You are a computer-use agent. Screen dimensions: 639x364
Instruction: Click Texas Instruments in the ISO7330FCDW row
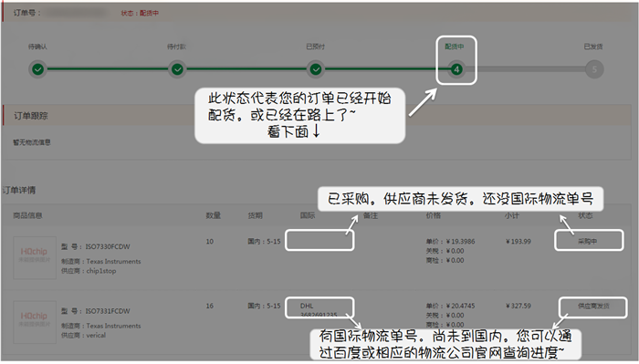coord(114,262)
